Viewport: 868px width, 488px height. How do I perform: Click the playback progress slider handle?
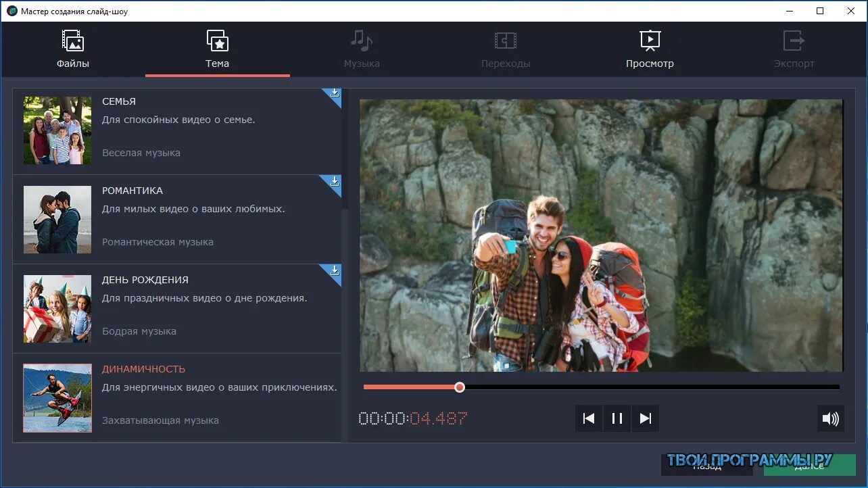[460, 387]
